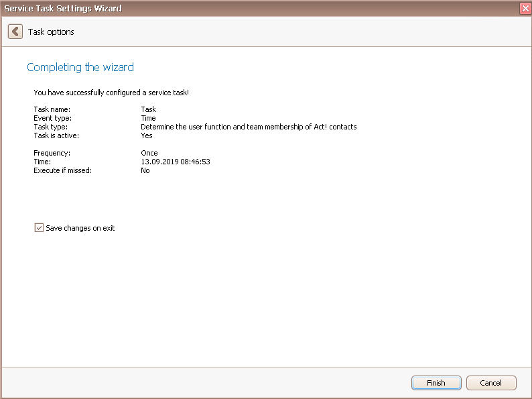The image size is (532, 399).
Task: Click the 'Event type:' label
Action: [52, 118]
